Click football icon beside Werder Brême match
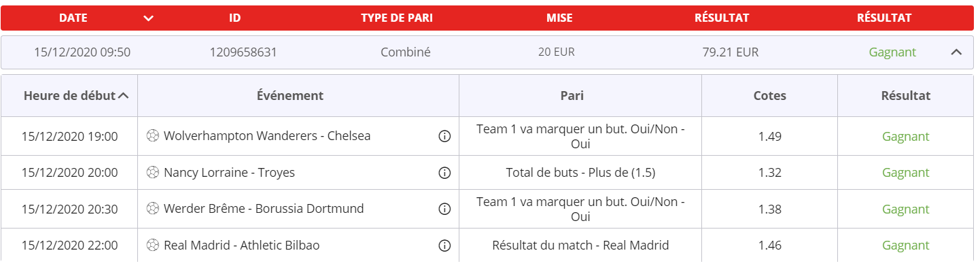Screen dimensions: 980x270 pos(152,209)
